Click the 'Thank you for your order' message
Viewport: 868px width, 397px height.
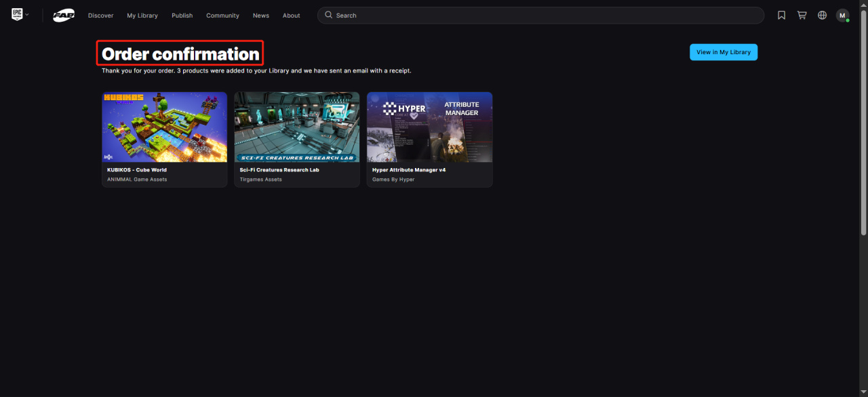(x=256, y=70)
